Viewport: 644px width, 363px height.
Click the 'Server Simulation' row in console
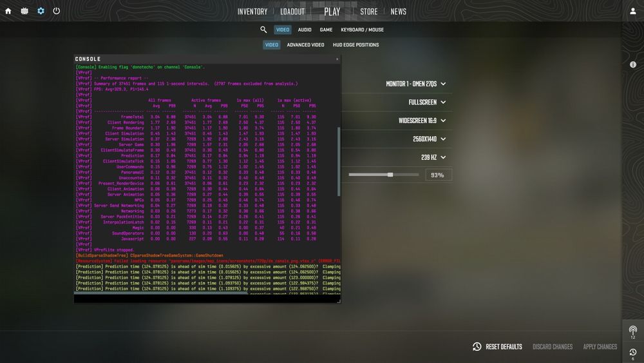click(196, 139)
